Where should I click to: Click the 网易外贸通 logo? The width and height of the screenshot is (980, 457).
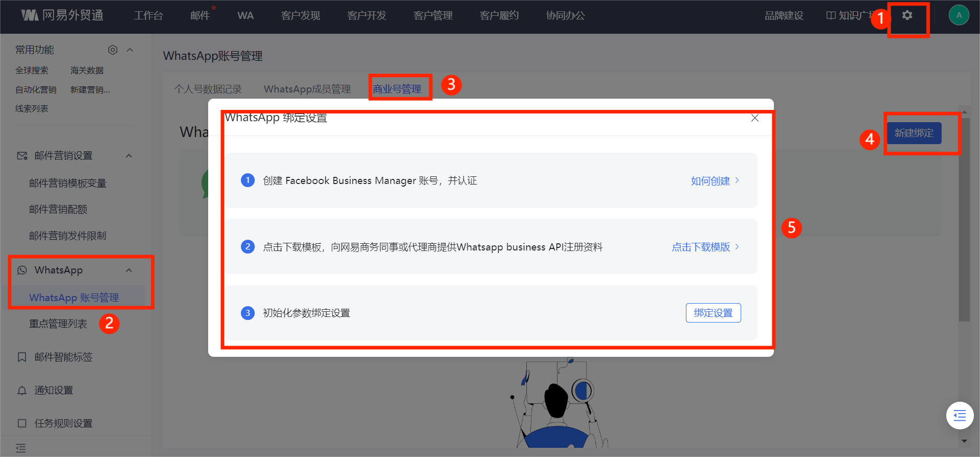click(x=62, y=15)
